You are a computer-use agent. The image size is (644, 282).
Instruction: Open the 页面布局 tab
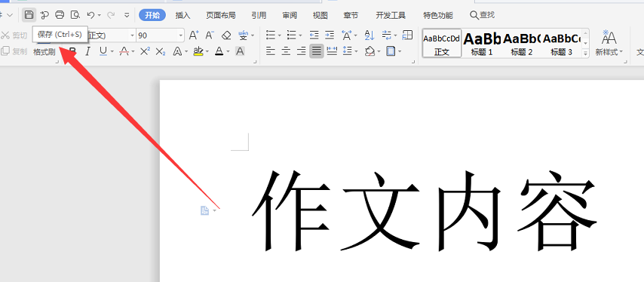[x=220, y=16]
